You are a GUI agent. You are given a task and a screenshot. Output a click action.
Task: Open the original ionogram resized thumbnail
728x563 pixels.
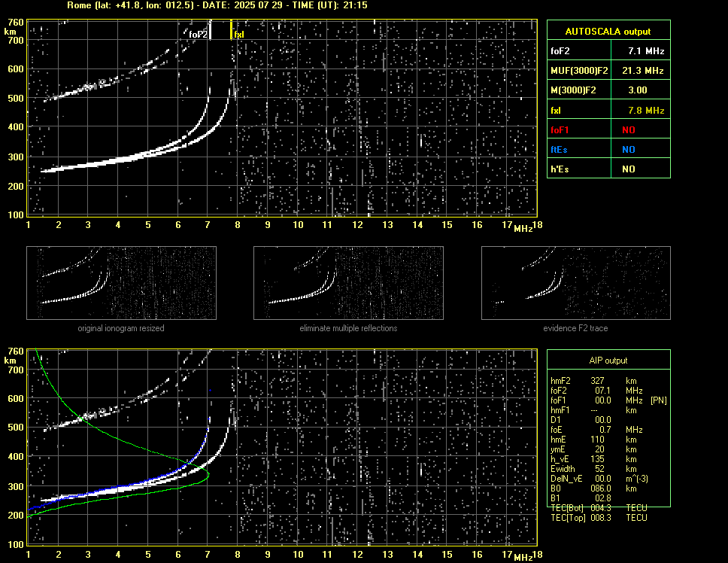tap(121, 283)
